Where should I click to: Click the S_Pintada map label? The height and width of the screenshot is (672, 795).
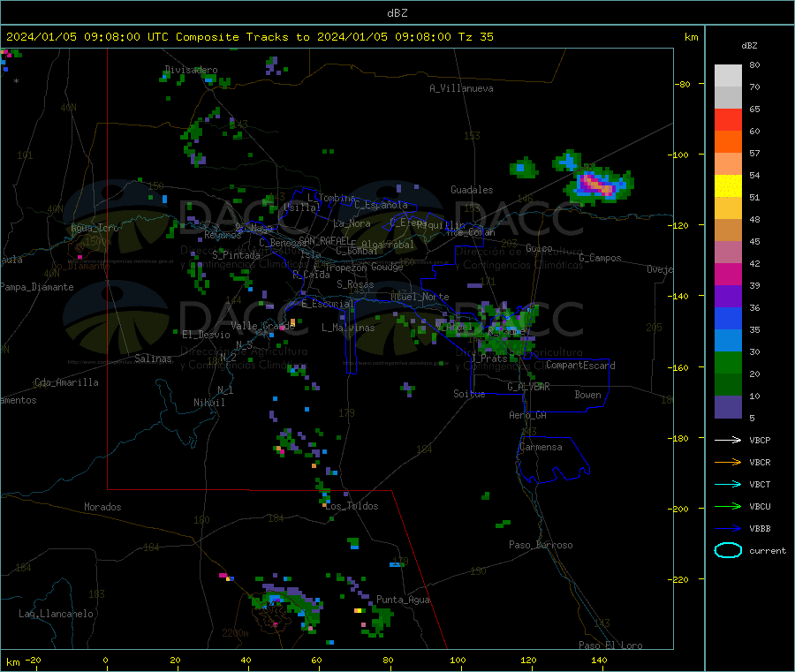(236, 255)
